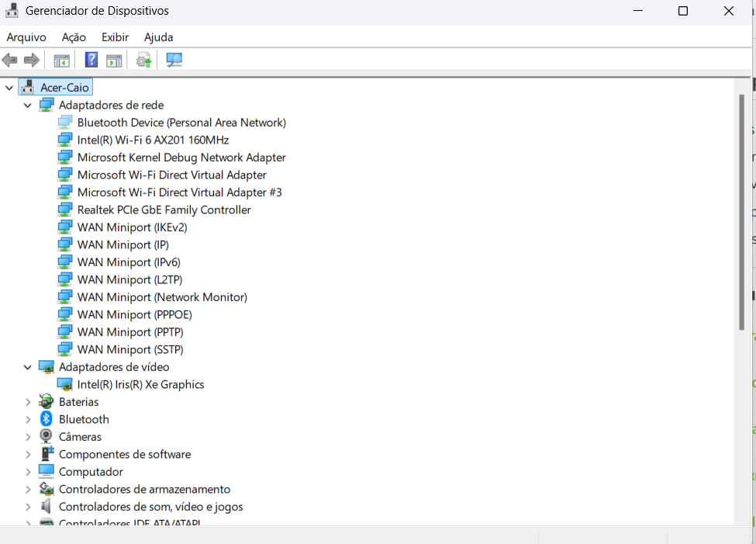Click the vertical scrollbar thumb
Viewport: 756px width, 544px height.
click(x=741, y=213)
